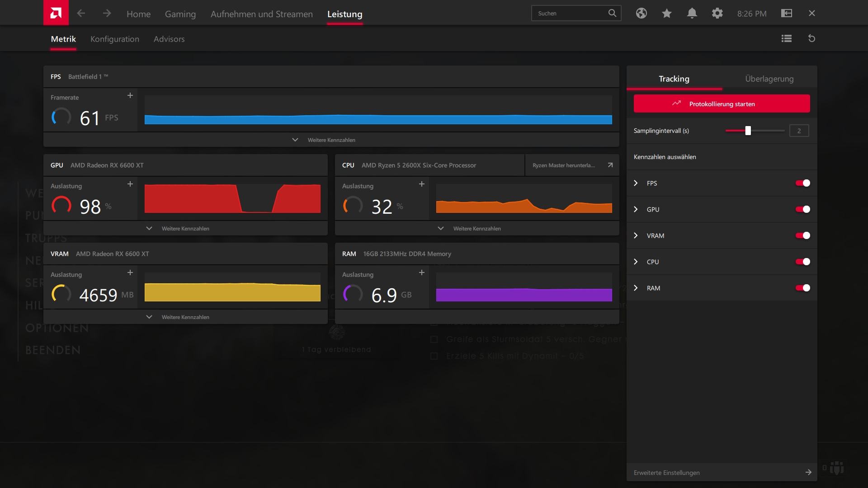
Task: Open the Home tab
Action: point(138,14)
